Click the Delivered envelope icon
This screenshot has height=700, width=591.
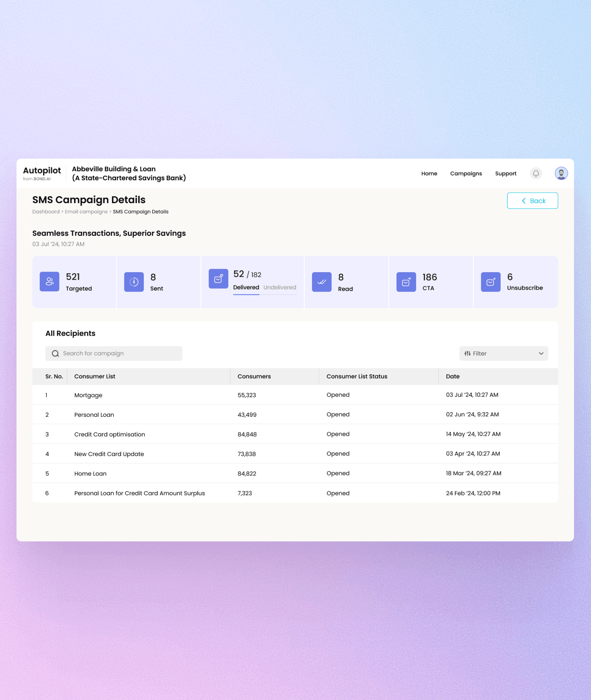coord(218,278)
